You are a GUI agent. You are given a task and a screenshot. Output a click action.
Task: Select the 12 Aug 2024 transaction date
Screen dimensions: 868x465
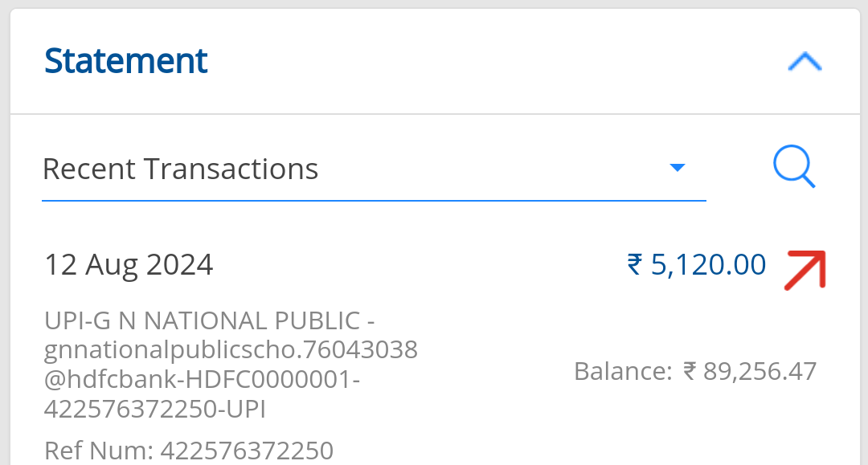[x=129, y=264]
